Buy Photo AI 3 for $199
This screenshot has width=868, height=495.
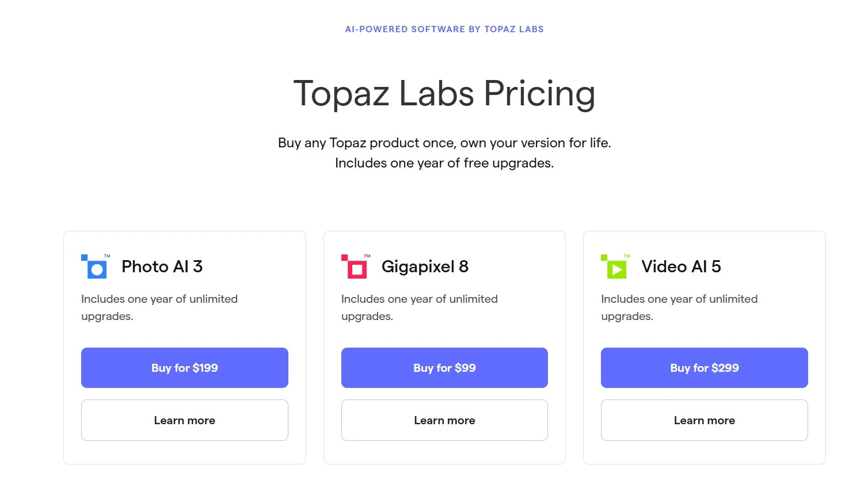tap(185, 368)
